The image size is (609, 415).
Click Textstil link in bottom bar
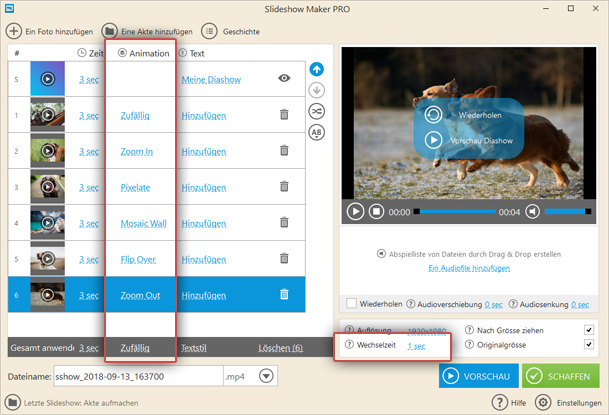(194, 348)
